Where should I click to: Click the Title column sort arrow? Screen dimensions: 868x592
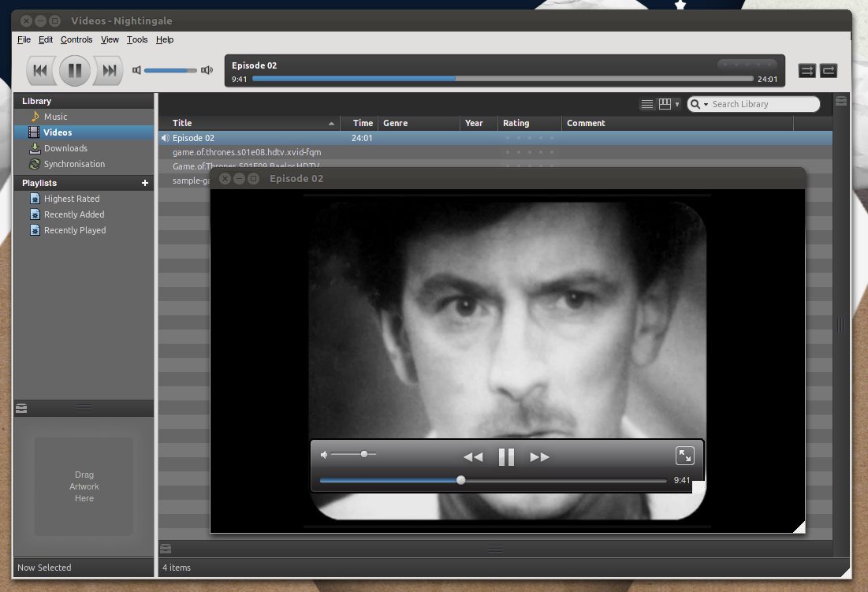331,124
